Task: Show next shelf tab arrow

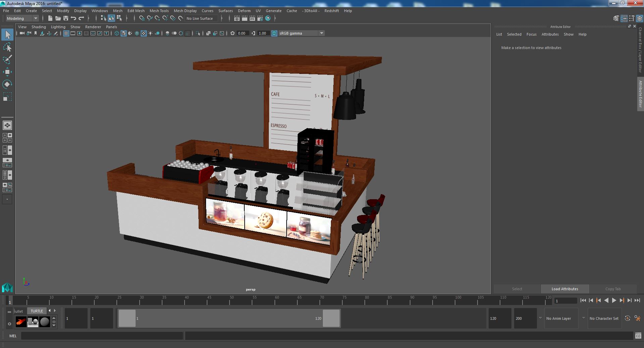Action: tap(55, 311)
